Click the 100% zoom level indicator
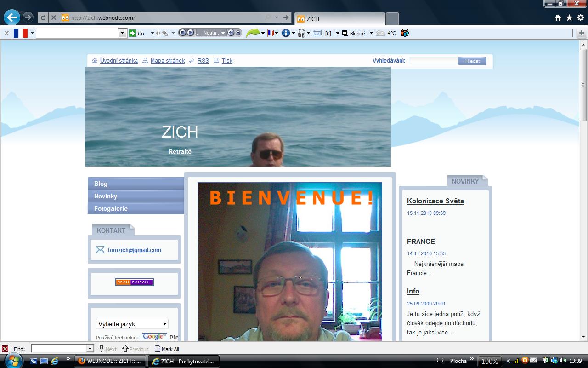The height and width of the screenshot is (368, 588). [489, 361]
